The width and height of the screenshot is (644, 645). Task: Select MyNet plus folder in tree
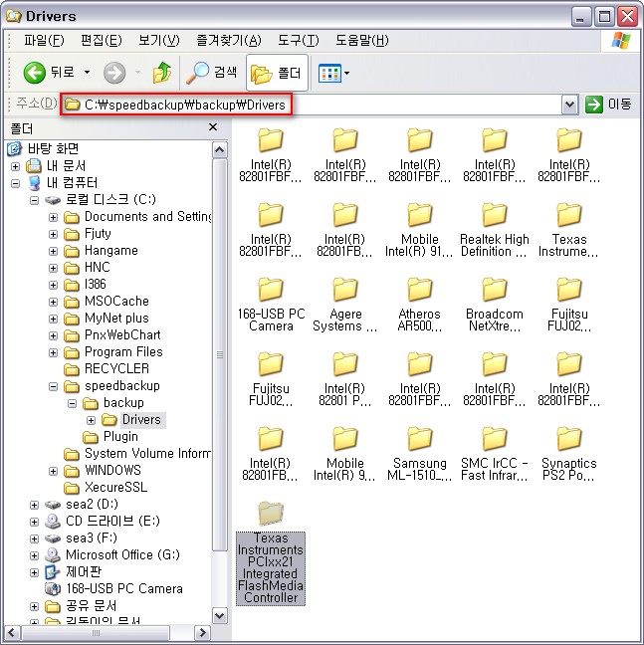[x=116, y=318]
